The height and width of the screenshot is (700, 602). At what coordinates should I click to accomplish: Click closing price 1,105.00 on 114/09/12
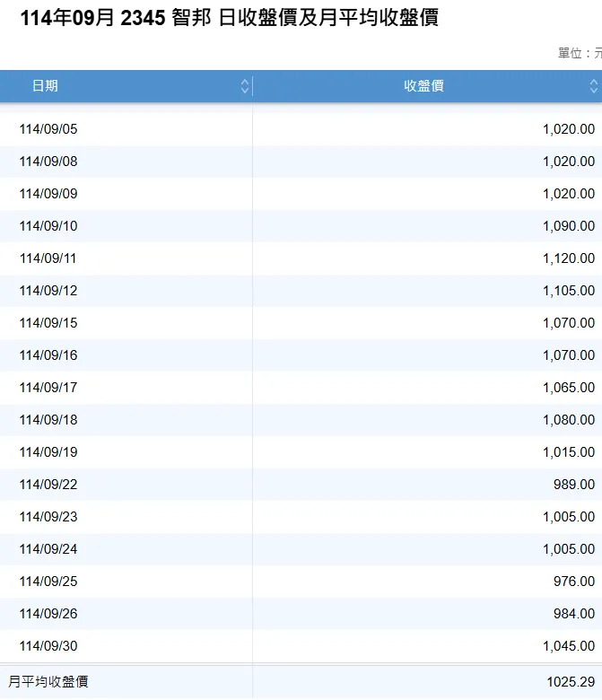[x=569, y=291]
